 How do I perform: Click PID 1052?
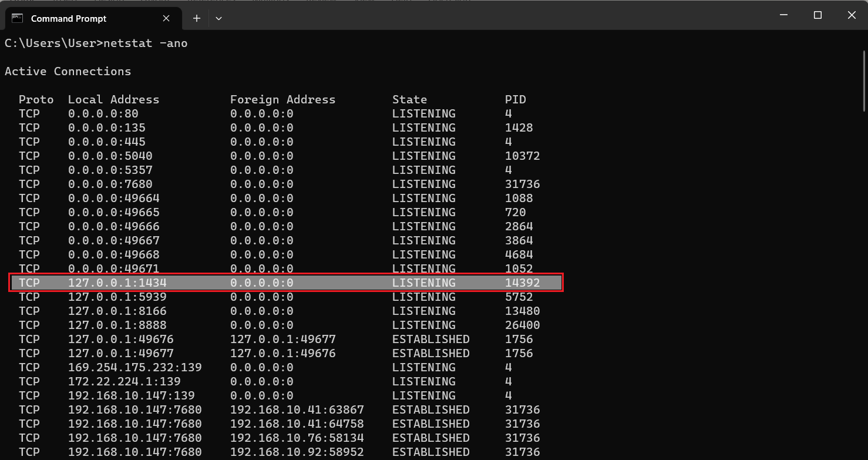pyautogui.click(x=519, y=268)
